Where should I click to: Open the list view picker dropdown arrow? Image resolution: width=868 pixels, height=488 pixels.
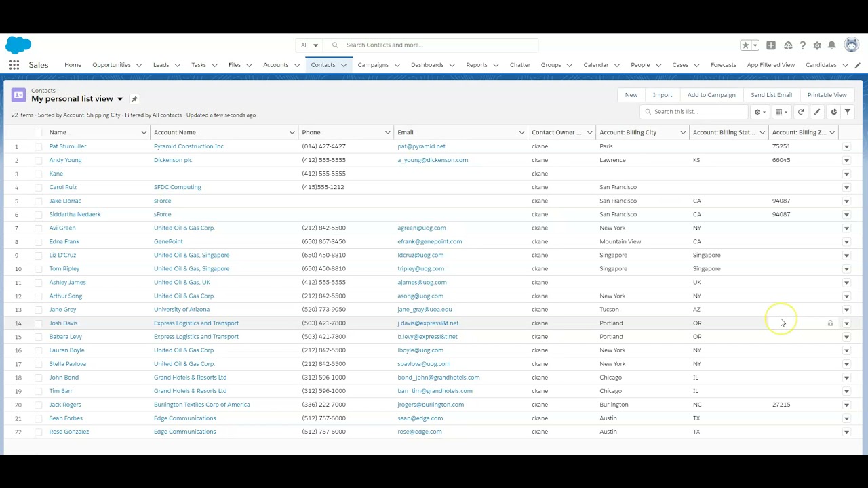[120, 99]
